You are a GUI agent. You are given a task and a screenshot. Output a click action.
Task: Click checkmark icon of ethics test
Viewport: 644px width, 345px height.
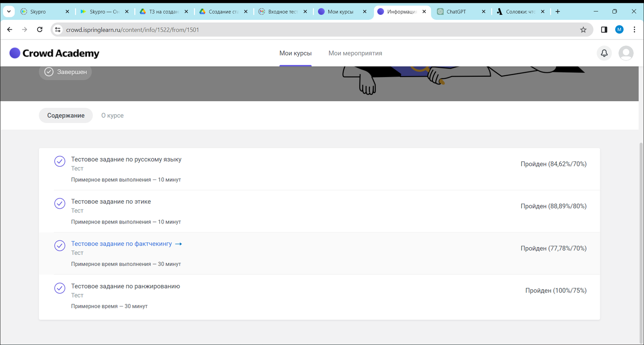click(60, 204)
